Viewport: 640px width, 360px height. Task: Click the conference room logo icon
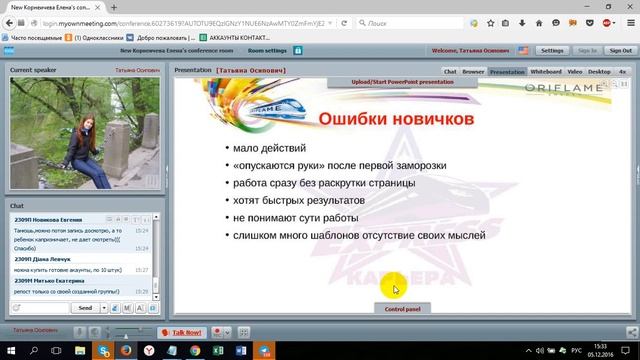coord(9,51)
